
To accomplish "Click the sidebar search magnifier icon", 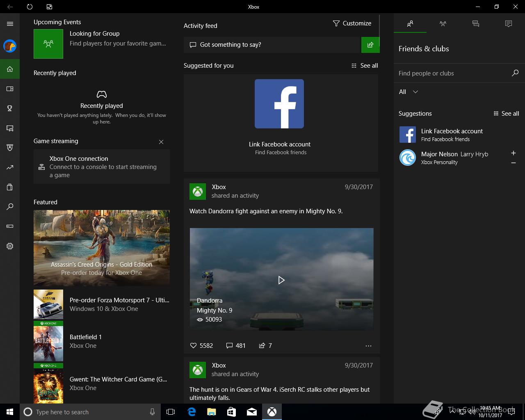I will [x=10, y=207].
